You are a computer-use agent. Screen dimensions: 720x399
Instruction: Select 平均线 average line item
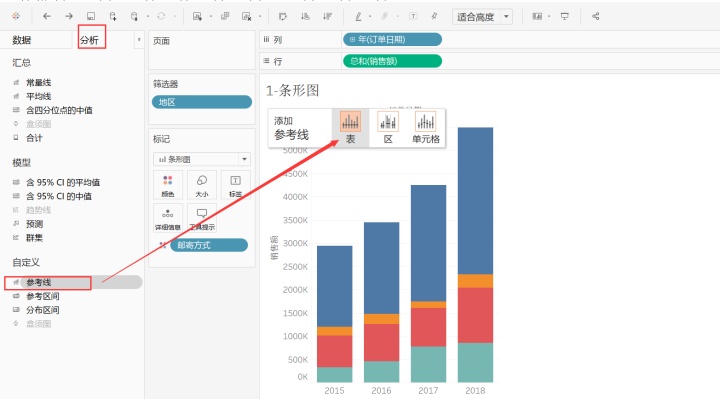click(x=39, y=96)
